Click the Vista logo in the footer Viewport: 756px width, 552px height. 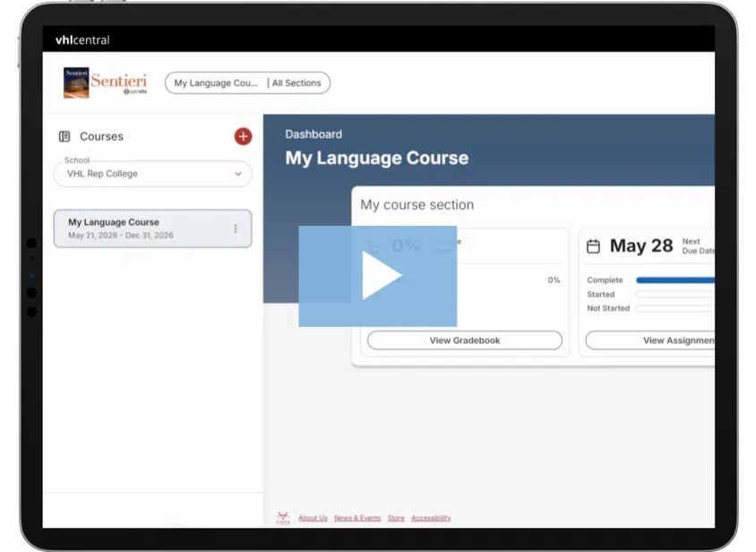(283, 518)
